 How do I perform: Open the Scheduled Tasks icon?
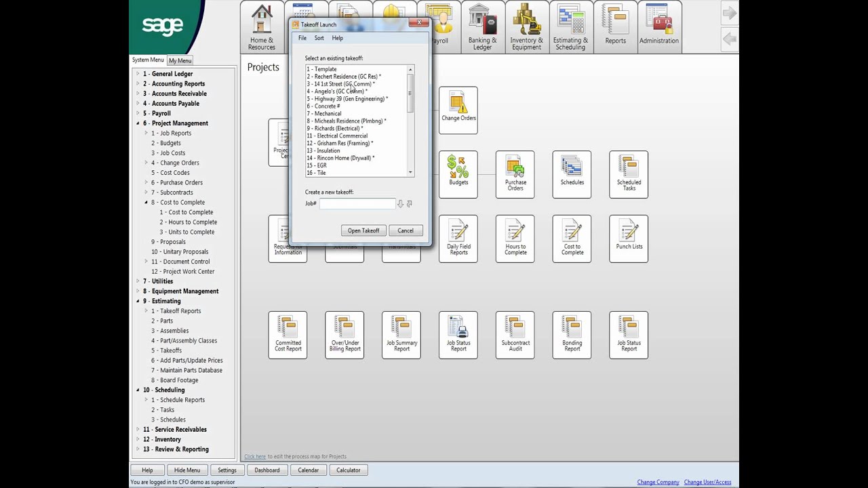point(629,174)
